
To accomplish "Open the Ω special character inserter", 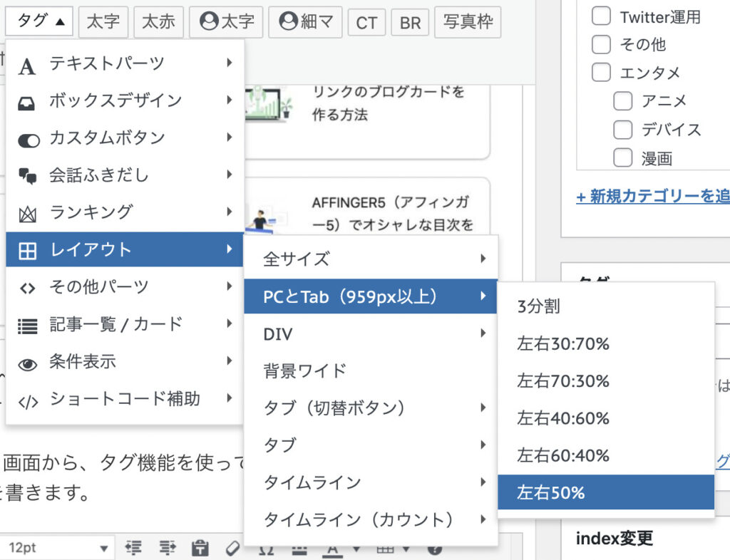I will click(266, 549).
